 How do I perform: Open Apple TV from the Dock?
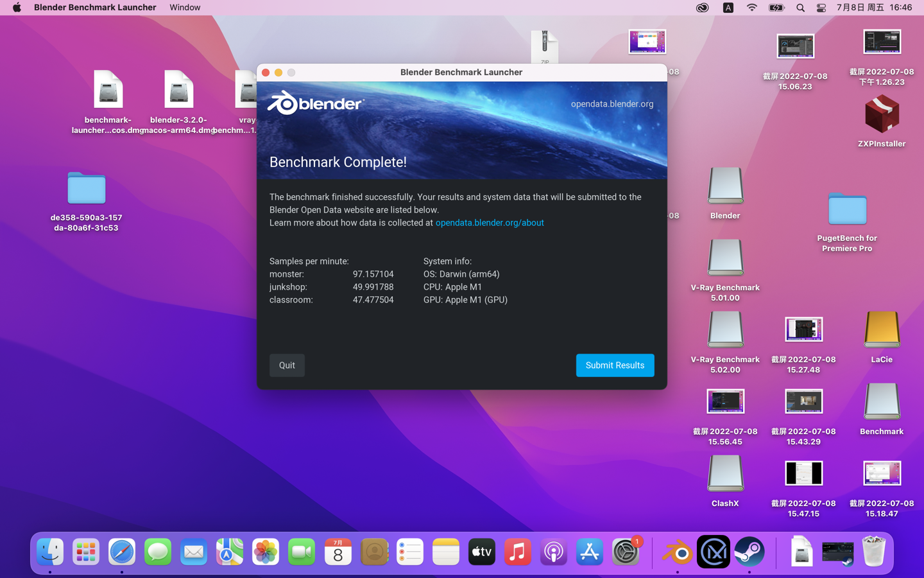click(482, 552)
